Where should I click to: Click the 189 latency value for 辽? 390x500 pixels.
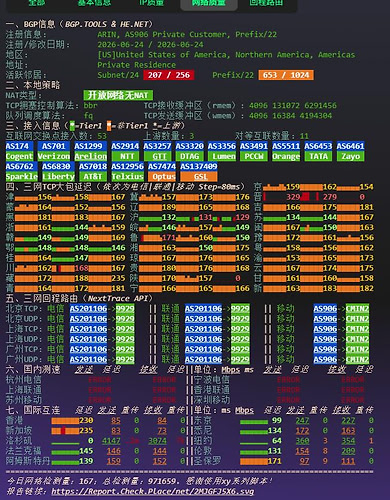click(169, 207)
